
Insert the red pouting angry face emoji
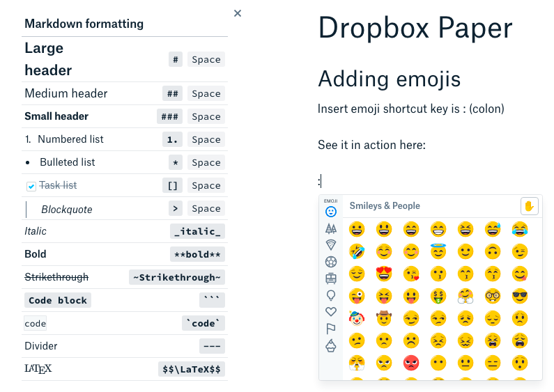411,363
